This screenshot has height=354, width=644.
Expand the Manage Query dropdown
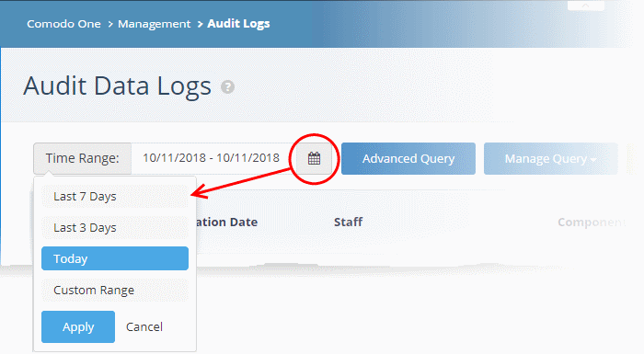click(550, 158)
